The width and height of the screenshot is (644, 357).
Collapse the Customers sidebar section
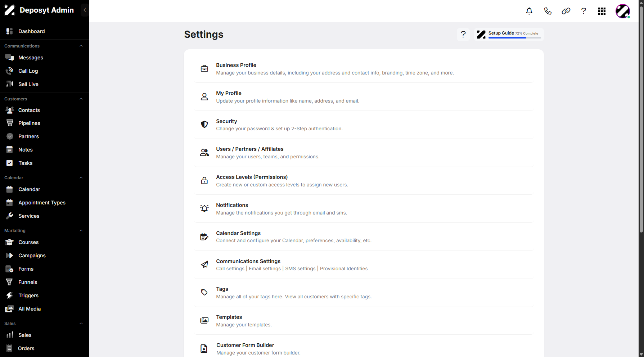point(81,99)
